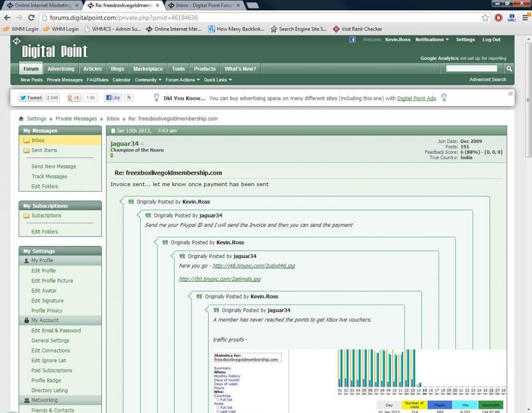Screen dimensions: 532x413
Task: Open the Tools navigation tab
Action: click(x=178, y=69)
